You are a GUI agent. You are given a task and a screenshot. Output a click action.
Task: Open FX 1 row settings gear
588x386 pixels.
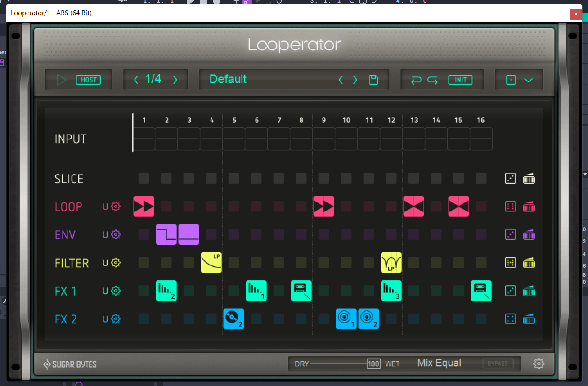click(116, 291)
